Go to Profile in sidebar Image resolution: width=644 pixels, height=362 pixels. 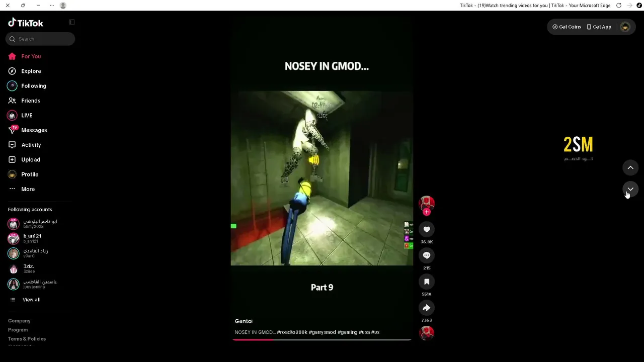(x=30, y=174)
